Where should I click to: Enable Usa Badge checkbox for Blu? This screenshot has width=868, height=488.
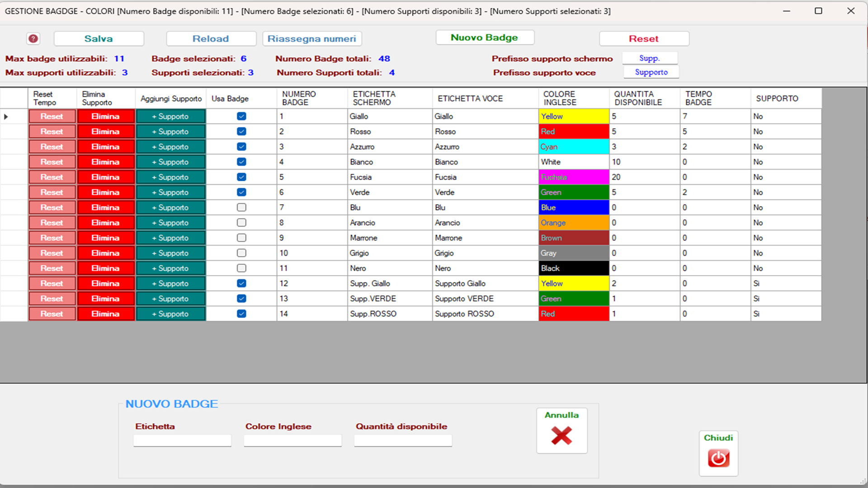coord(241,207)
